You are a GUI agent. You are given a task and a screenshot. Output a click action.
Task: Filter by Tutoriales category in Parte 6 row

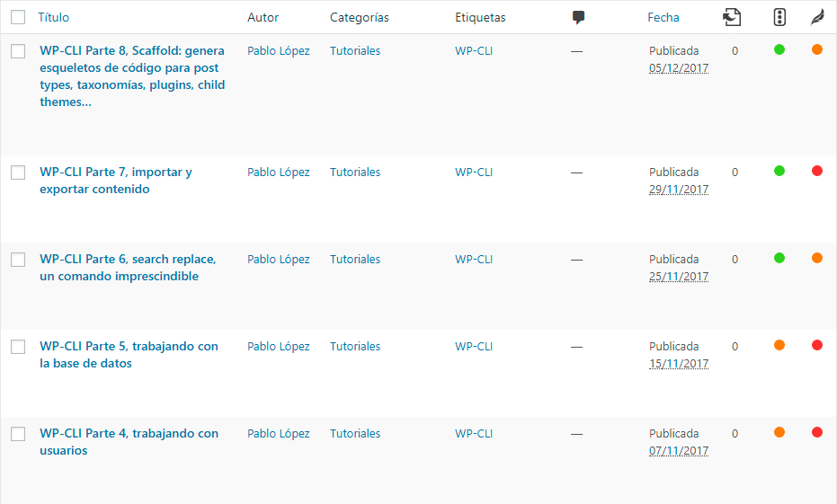tap(355, 260)
